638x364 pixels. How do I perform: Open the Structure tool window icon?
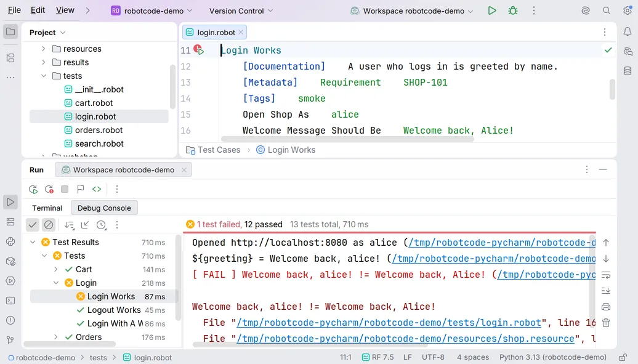tap(10, 58)
